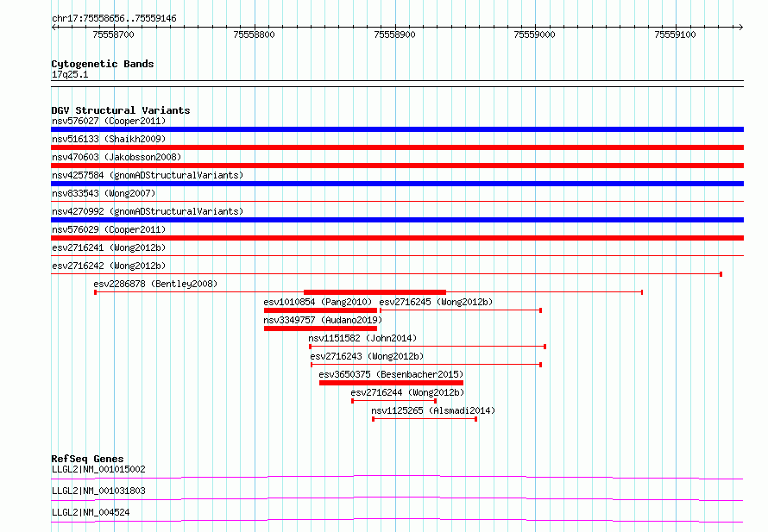Click the Cytogenetic Bands track title
Viewport: 768px width, 532px height.
[103, 64]
